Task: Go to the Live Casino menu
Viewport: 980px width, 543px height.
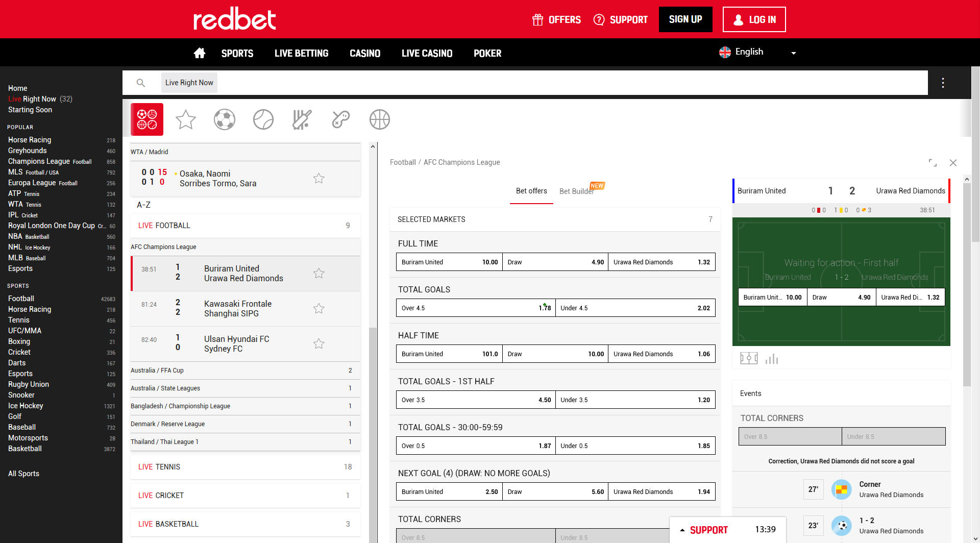Action: click(x=427, y=53)
